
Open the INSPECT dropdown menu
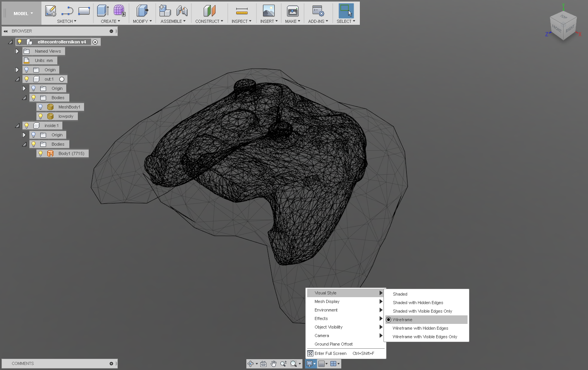coord(241,21)
